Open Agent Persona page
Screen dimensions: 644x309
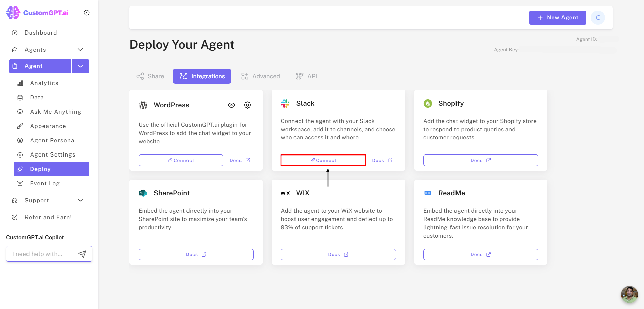coord(52,140)
